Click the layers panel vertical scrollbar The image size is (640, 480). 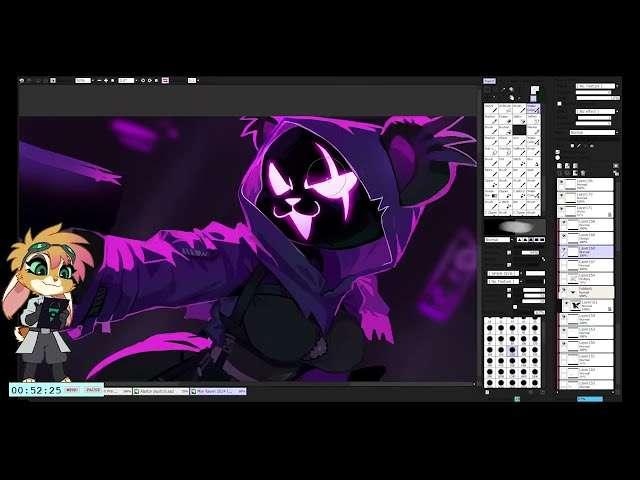coord(616,282)
